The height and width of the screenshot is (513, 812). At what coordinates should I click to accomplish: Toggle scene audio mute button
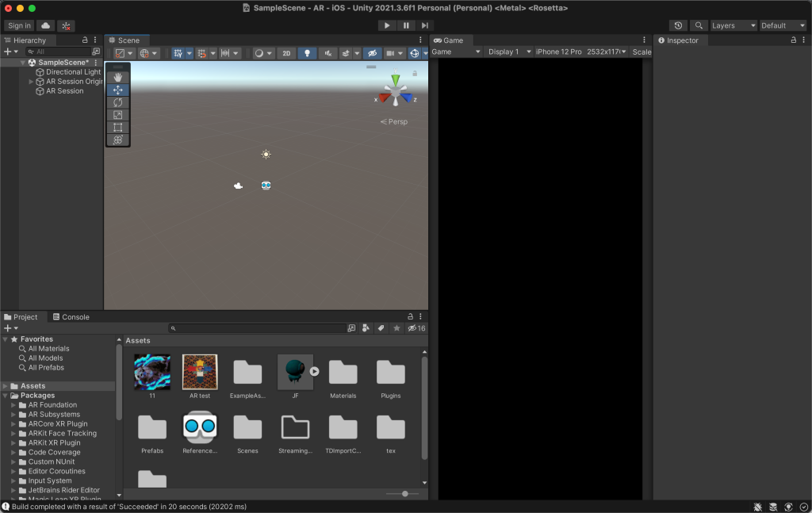327,53
